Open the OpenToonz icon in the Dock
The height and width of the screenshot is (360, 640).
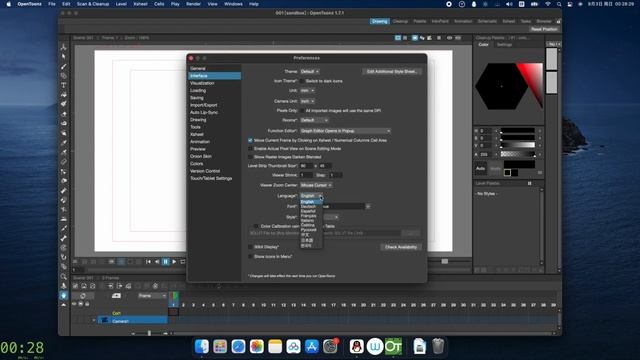(393, 347)
